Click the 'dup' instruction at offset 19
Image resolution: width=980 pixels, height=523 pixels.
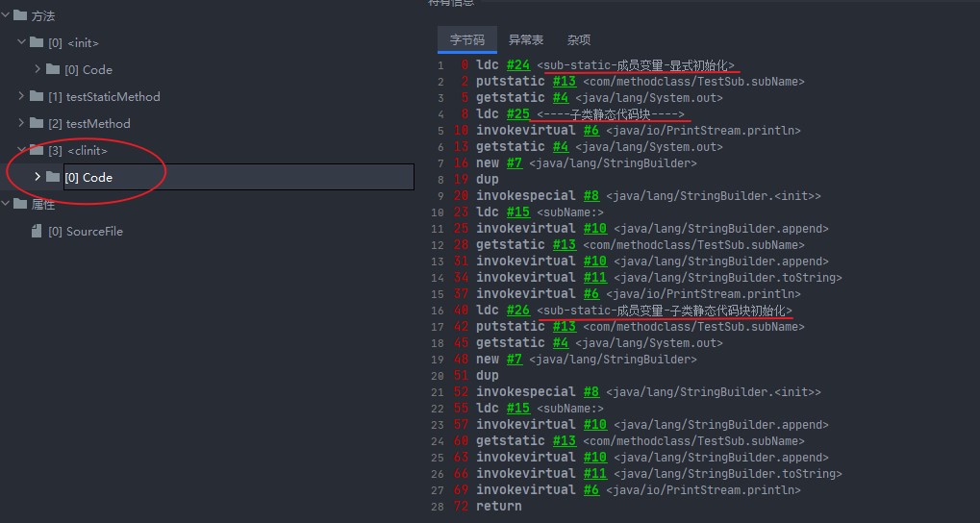[x=487, y=180]
